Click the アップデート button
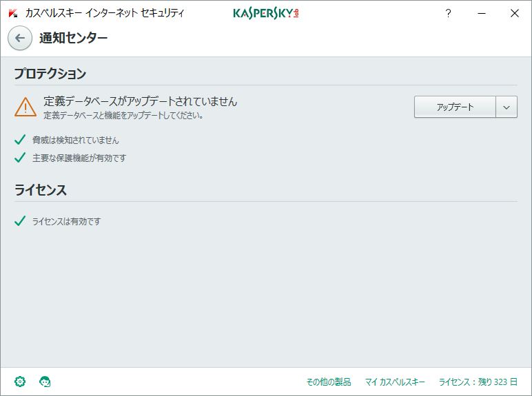 [x=455, y=107]
